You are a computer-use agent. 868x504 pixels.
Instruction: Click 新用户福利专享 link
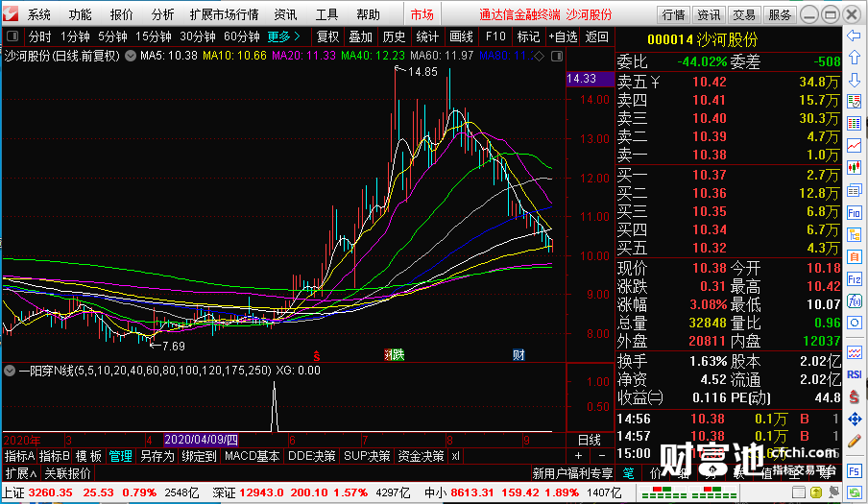tap(572, 473)
